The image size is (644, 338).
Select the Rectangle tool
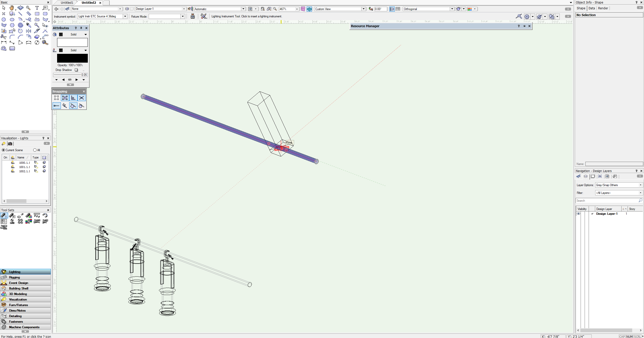pos(37,14)
